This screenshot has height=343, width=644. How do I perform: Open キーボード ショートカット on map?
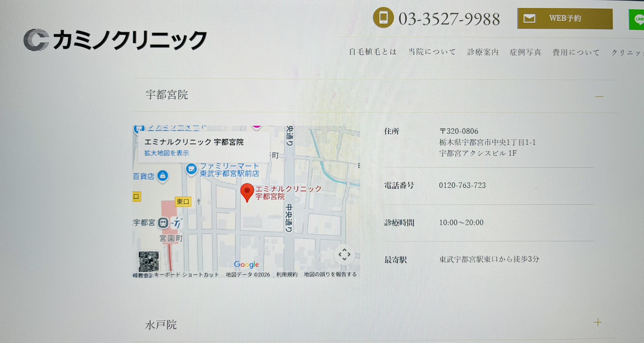click(x=187, y=275)
